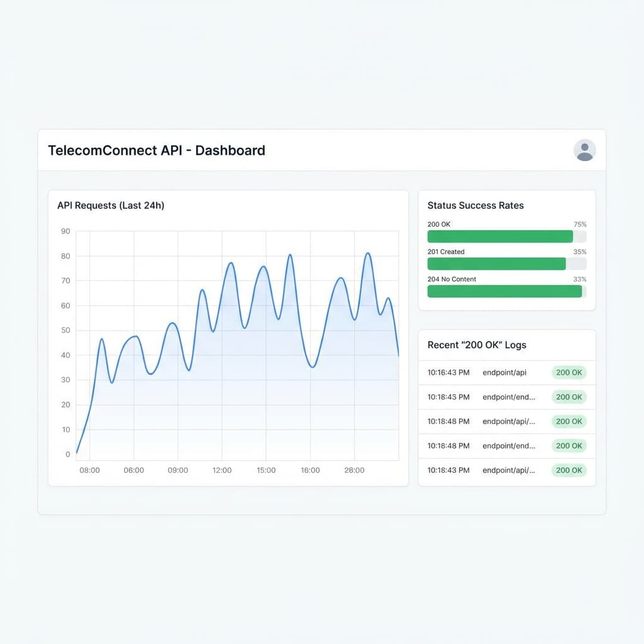Click the 75% success rate value
644x644 pixels.
(580, 225)
